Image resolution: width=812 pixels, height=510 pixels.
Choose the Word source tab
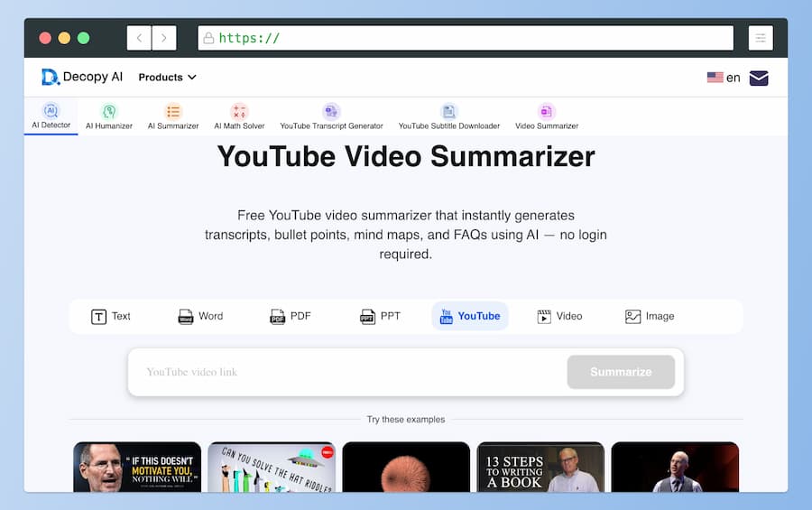[x=200, y=316]
